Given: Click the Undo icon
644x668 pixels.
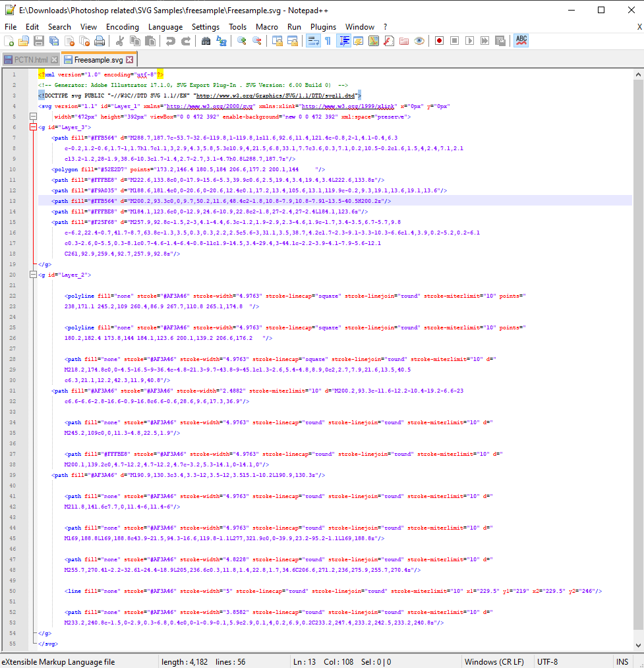Looking at the screenshot, I should coord(171,41).
